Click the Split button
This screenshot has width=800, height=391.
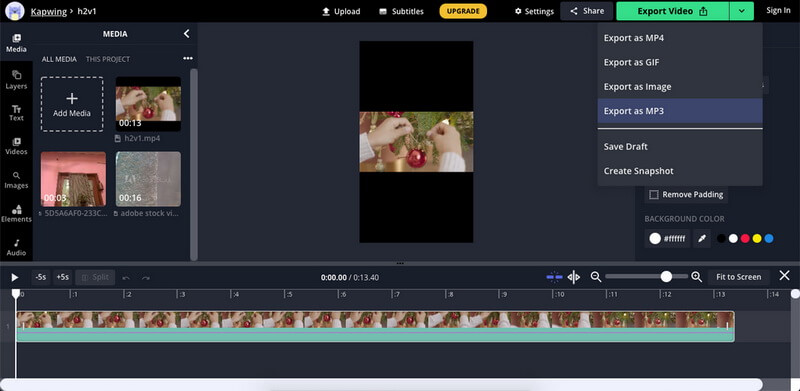[x=95, y=277]
